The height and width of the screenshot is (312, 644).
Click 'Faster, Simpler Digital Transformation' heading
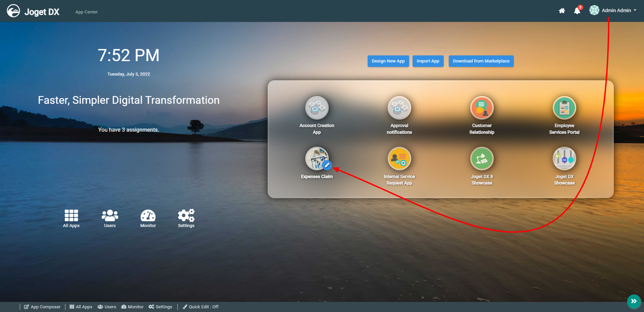tap(129, 100)
